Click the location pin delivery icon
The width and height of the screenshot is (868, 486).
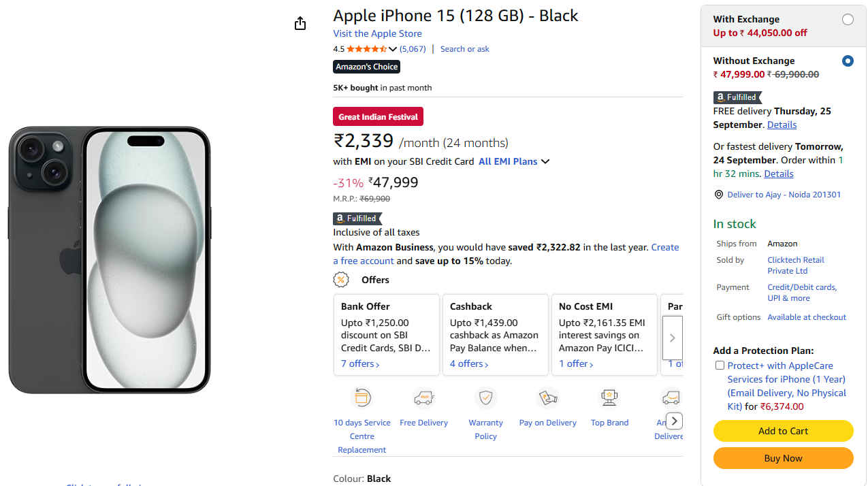718,195
